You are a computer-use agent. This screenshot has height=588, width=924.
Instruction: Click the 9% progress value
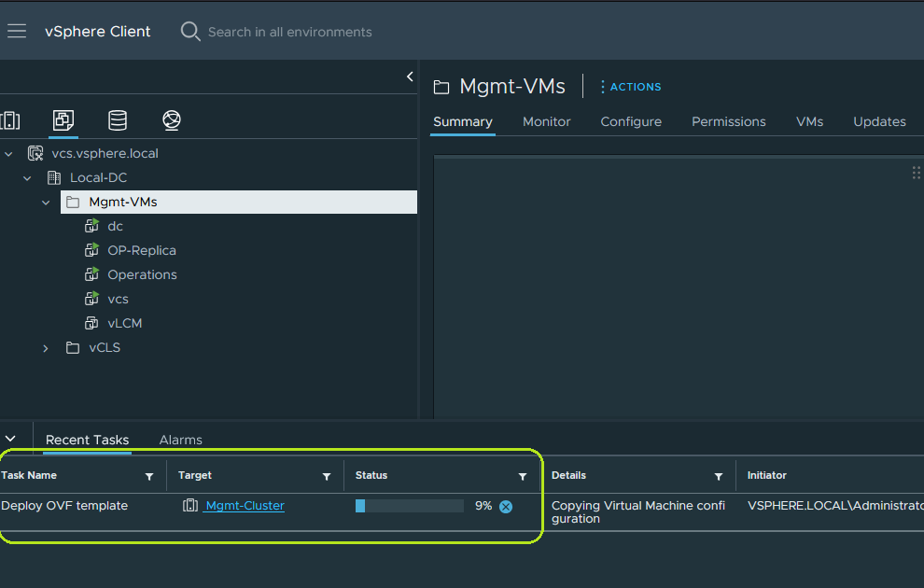click(483, 506)
